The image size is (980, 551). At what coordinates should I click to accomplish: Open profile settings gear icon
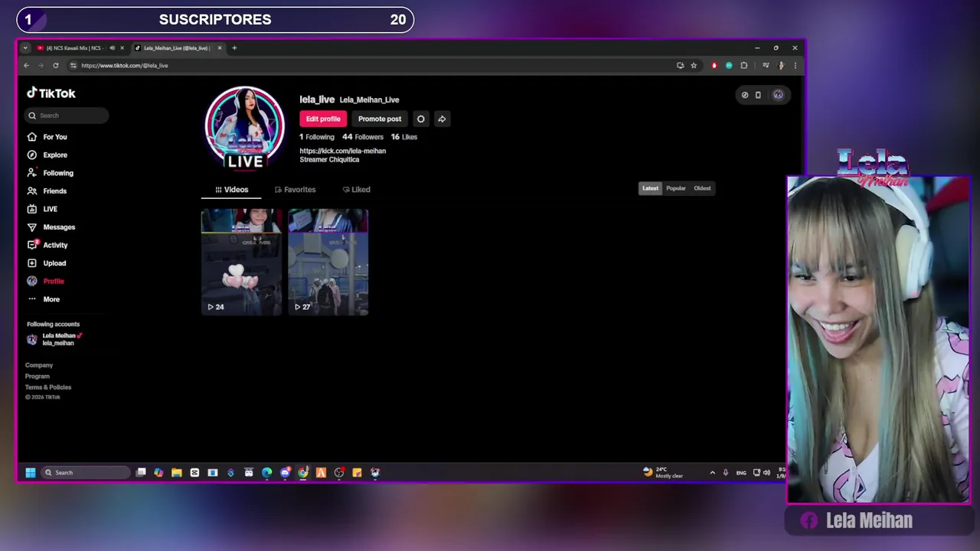(x=420, y=119)
